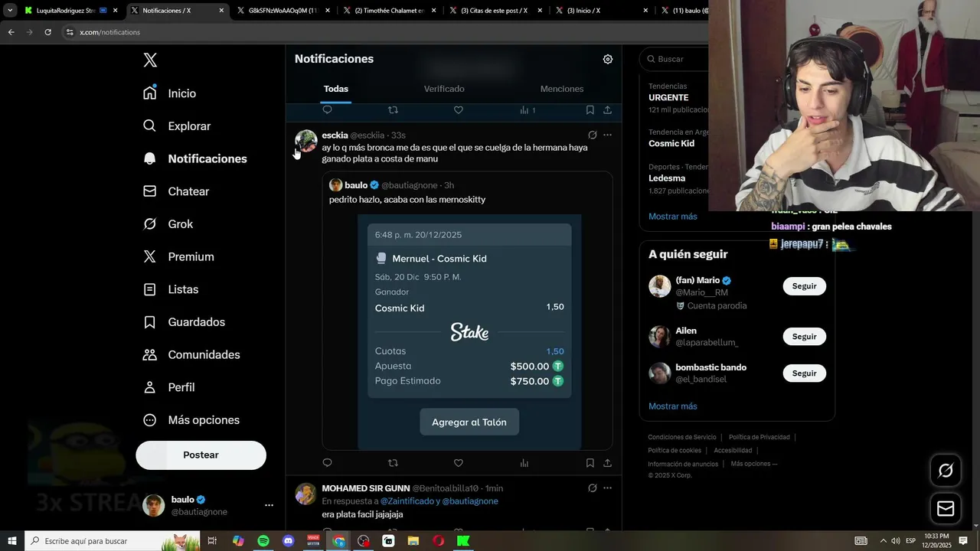Click the views icon showing 1
The width and height of the screenshot is (980, 551).
(x=528, y=110)
